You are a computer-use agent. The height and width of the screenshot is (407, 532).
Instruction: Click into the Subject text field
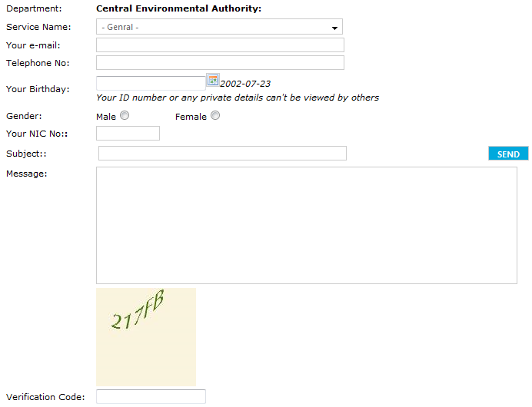(x=222, y=153)
